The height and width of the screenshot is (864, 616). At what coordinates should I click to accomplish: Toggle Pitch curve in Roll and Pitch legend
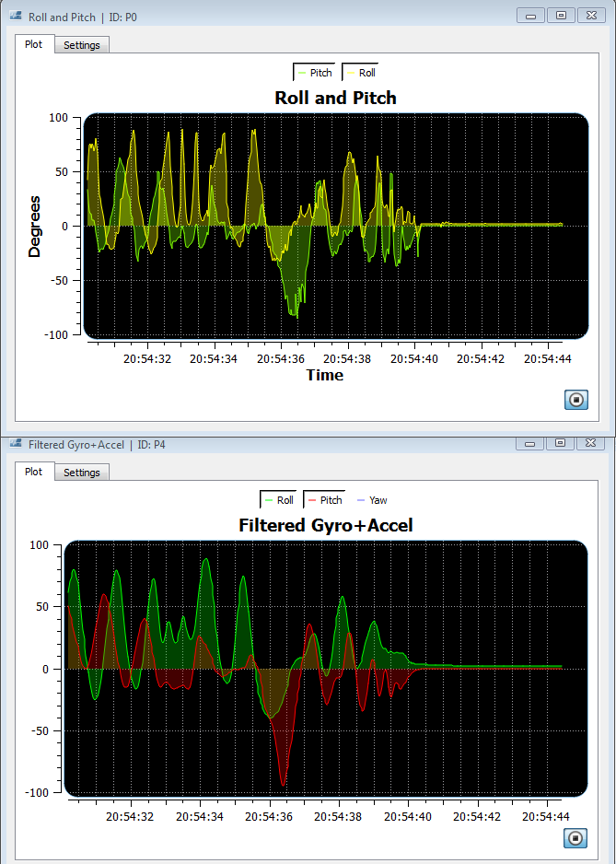point(314,73)
